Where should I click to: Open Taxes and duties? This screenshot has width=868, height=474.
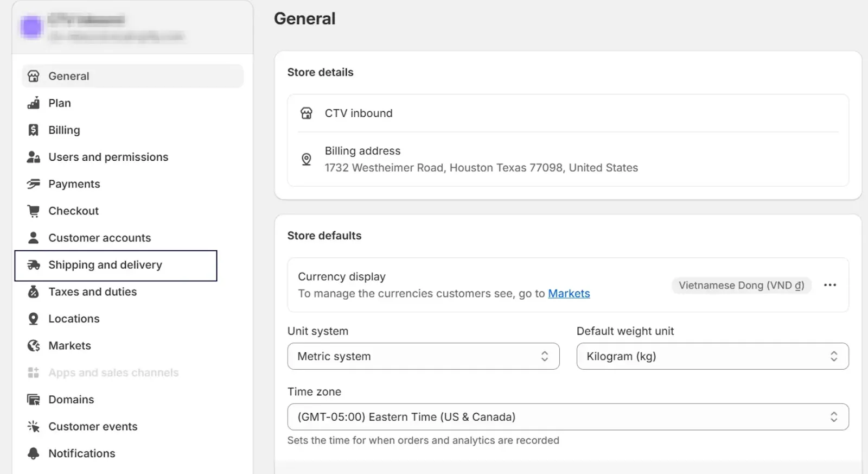[133, 292]
